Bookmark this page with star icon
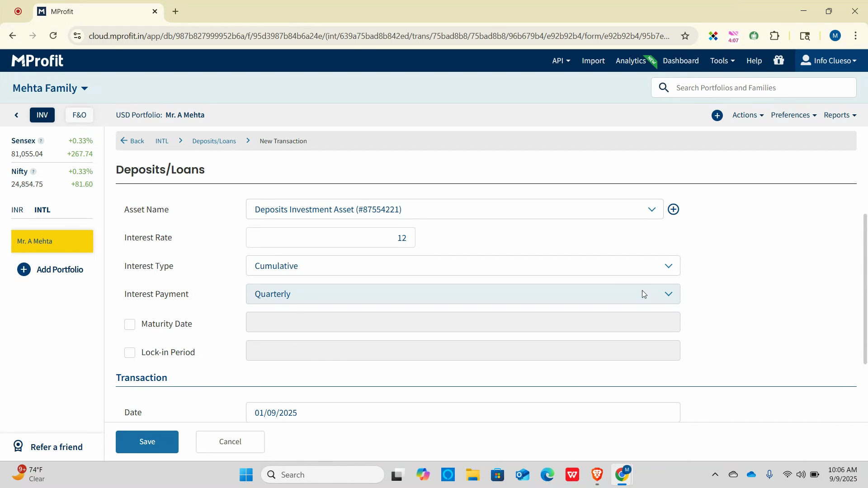The width and height of the screenshot is (868, 488). click(685, 36)
